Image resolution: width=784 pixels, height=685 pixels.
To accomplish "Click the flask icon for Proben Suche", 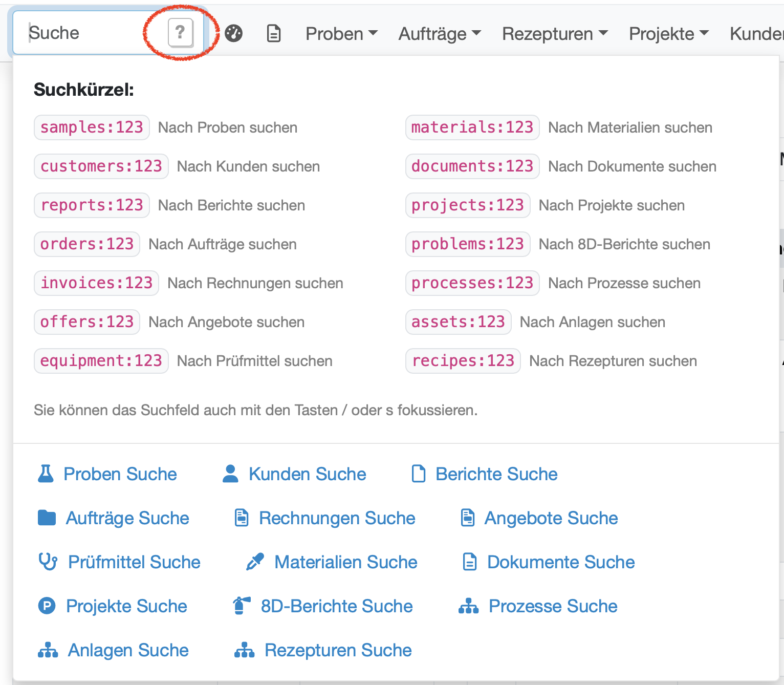I will pyautogui.click(x=46, y=474).
